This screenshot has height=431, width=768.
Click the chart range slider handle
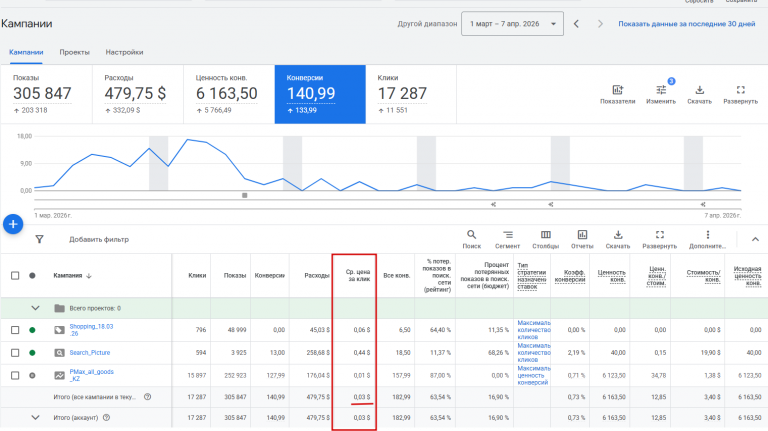[x=244, y=195]
